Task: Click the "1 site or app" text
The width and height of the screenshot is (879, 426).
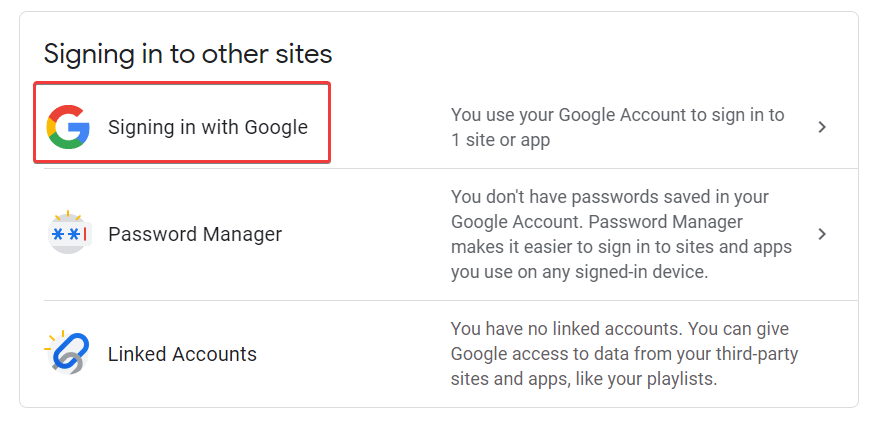Action: coord(500,140)
